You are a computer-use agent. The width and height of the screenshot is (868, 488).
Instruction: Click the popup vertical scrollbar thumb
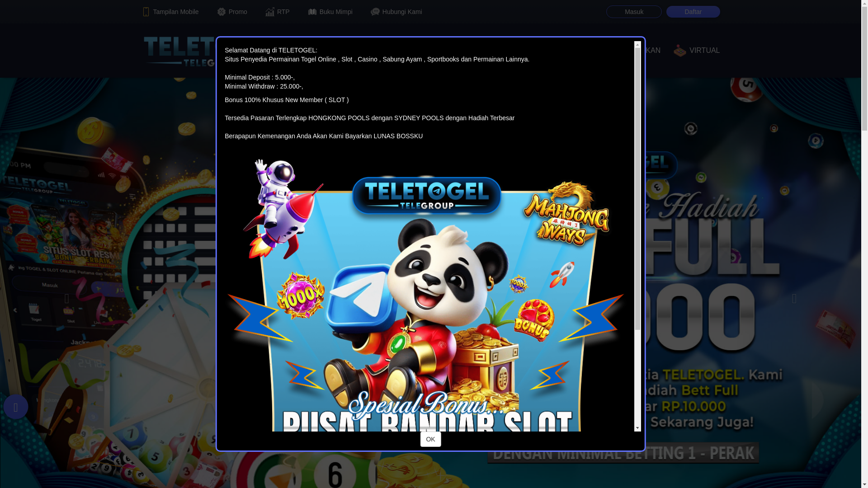[637, 189]
